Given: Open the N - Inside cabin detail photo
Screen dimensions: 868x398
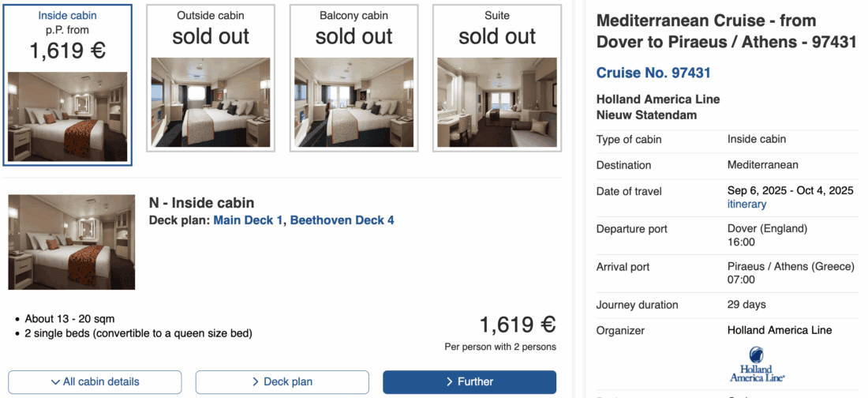Looking at the screenshot, I should tap(72, 242).
